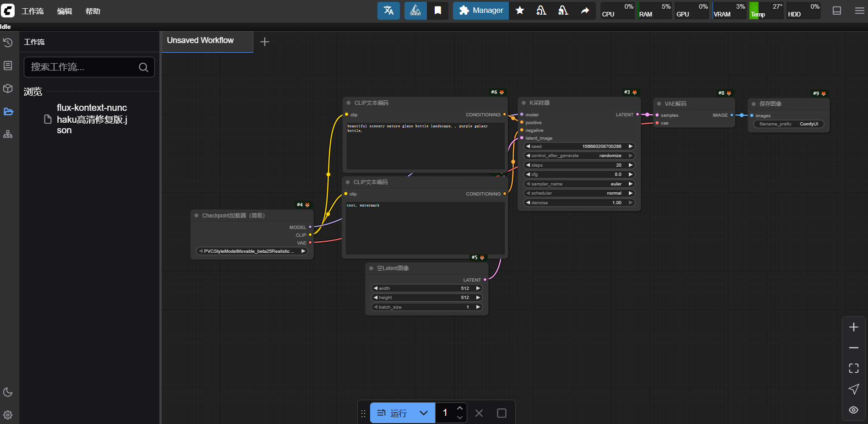Click the #9 node badge fox icon
This screenshot has height=424, width=868.
[x=824, y=93]
